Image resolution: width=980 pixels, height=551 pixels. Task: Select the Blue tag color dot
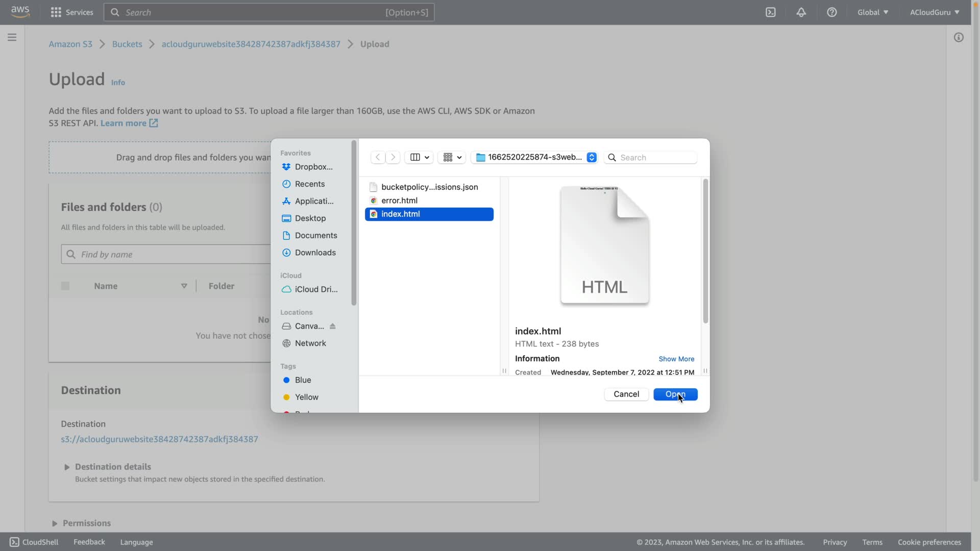(286, 380)
